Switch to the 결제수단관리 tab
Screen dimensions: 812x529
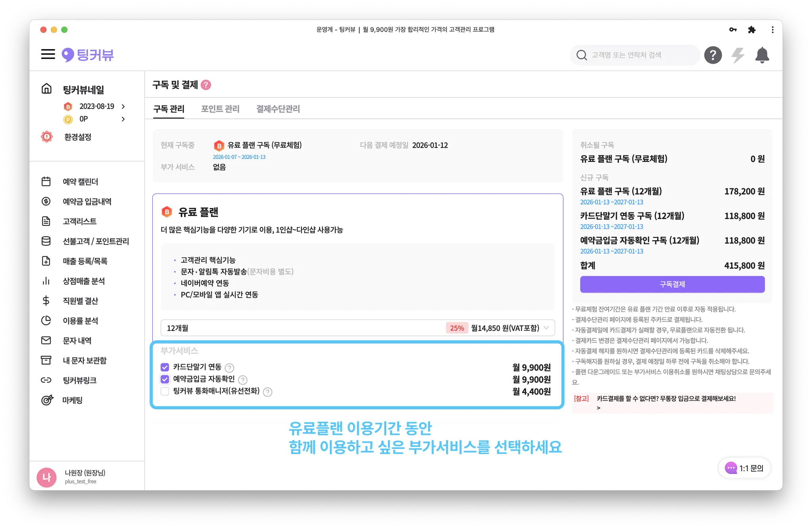pyautogui.click(x=278, y=109)
